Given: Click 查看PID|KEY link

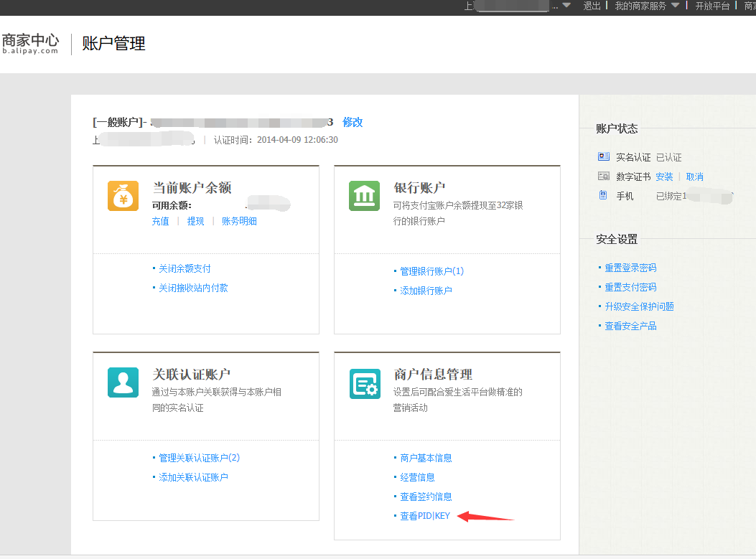Looking at the screenshot, I should (425, 516).
